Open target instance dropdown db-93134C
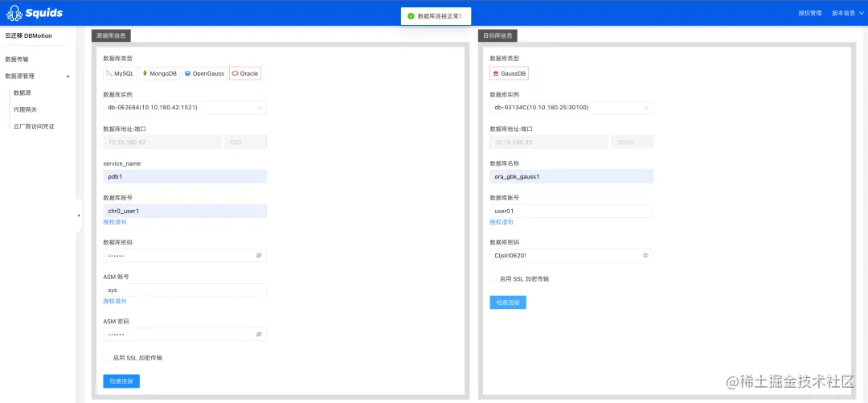This screenshot has width=868, height=403. coord(571,108)
